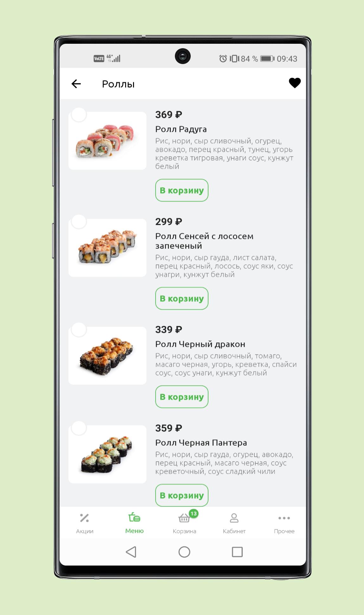Add Ролл Радуга to cart

182,190
